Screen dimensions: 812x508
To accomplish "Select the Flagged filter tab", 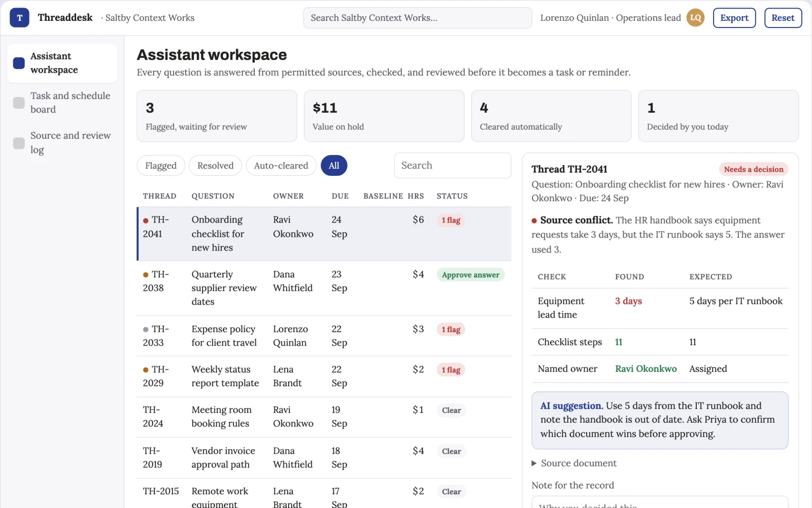I will [161, 166].
